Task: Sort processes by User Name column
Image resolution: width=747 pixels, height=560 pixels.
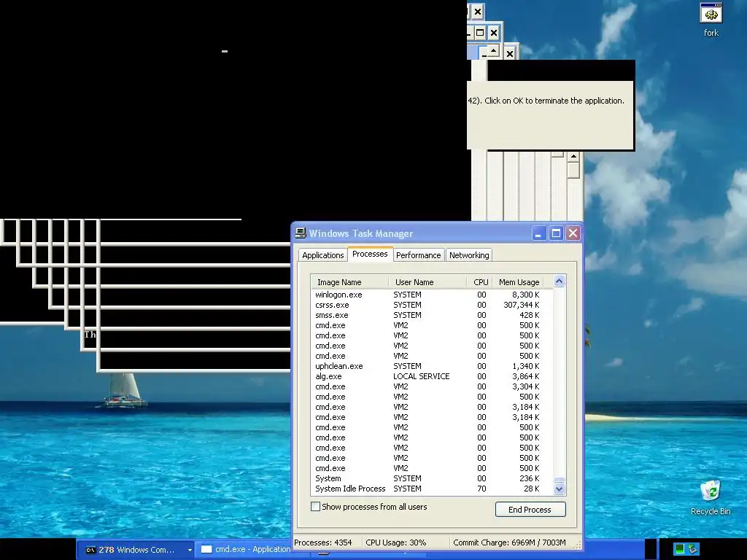Action: pos(427,282)
